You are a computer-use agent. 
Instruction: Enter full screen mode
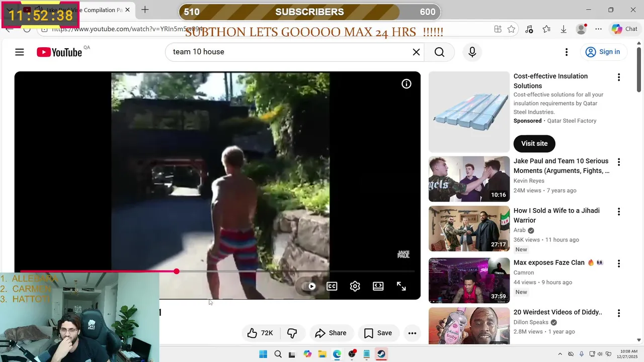(401, 286)
